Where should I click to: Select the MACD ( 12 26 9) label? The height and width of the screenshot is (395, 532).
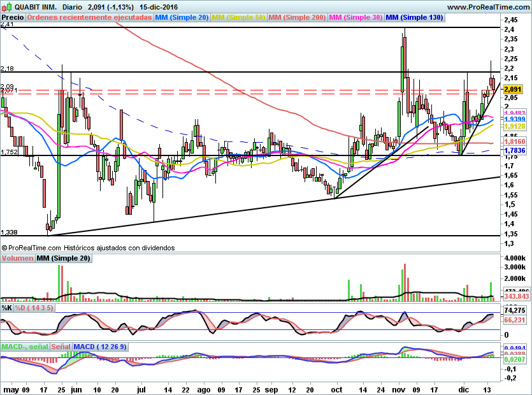[100, 347]
